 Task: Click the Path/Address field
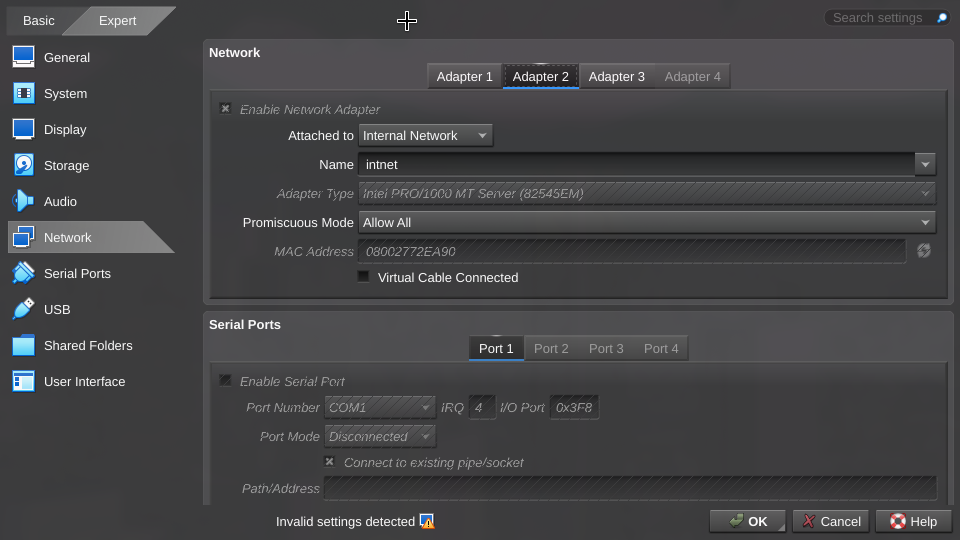pyautogui.click(x=631, y=488)
